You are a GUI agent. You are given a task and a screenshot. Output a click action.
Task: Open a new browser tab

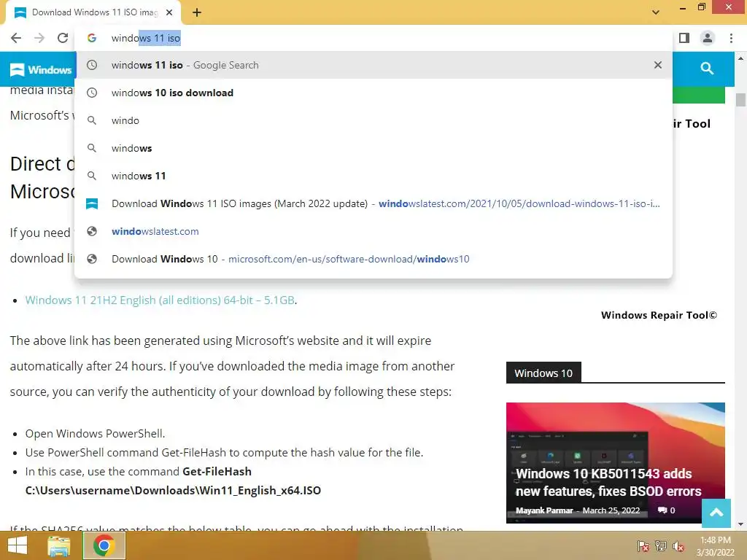(197, 12)
